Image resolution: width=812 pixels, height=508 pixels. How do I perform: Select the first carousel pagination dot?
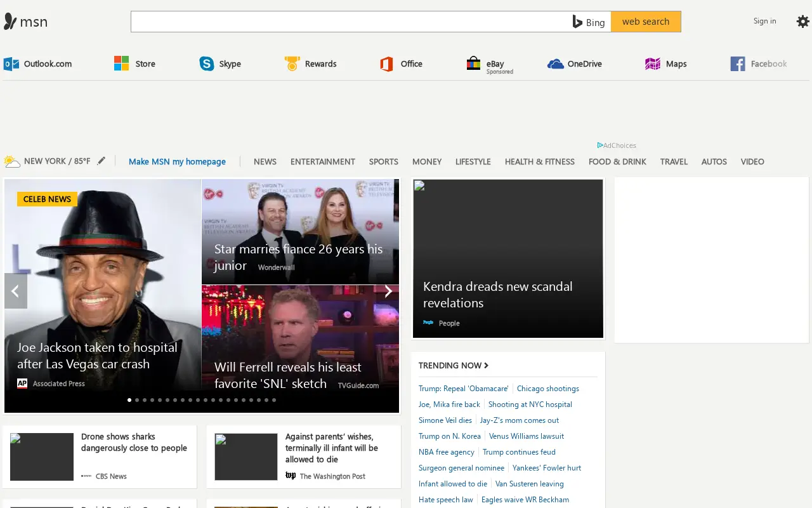pyautogui.click(x=129, y=400)
